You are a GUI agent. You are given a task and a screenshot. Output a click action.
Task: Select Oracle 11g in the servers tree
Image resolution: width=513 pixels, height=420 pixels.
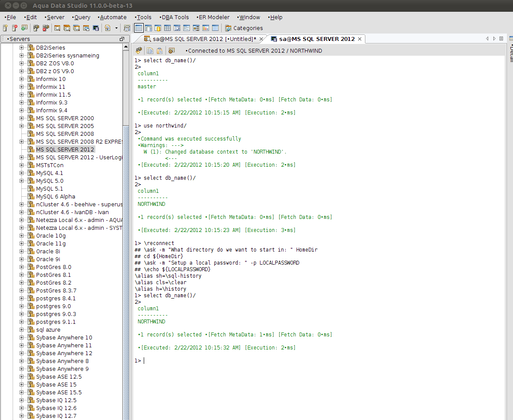51,244
